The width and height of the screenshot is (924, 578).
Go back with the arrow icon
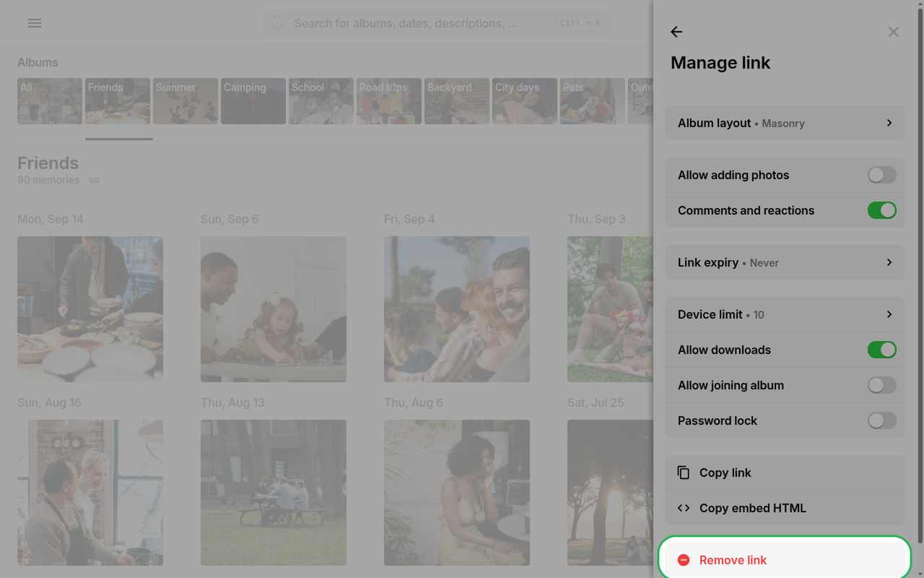676,32
